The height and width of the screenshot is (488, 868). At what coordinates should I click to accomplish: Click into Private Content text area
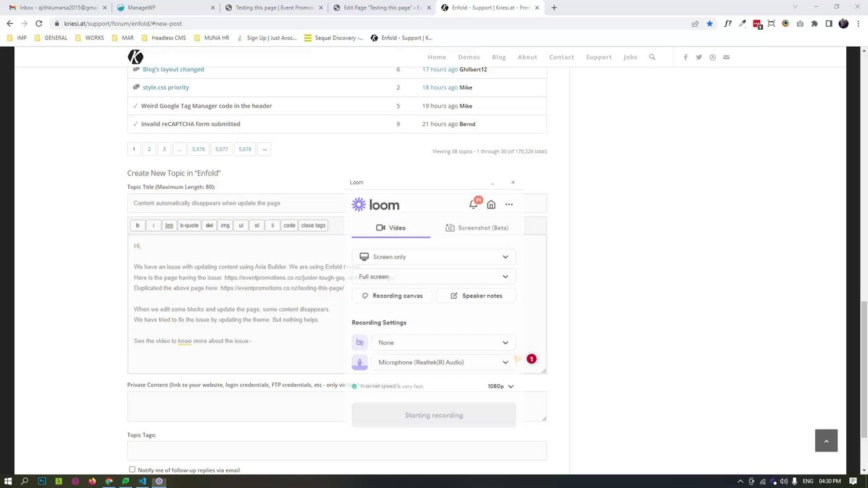pyautogui.click(x=337, y=407)
